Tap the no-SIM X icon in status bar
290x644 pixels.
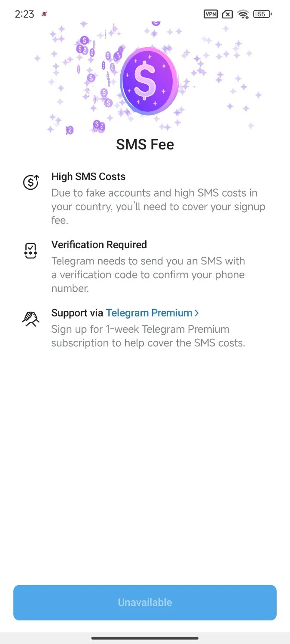tap(227, 15)
